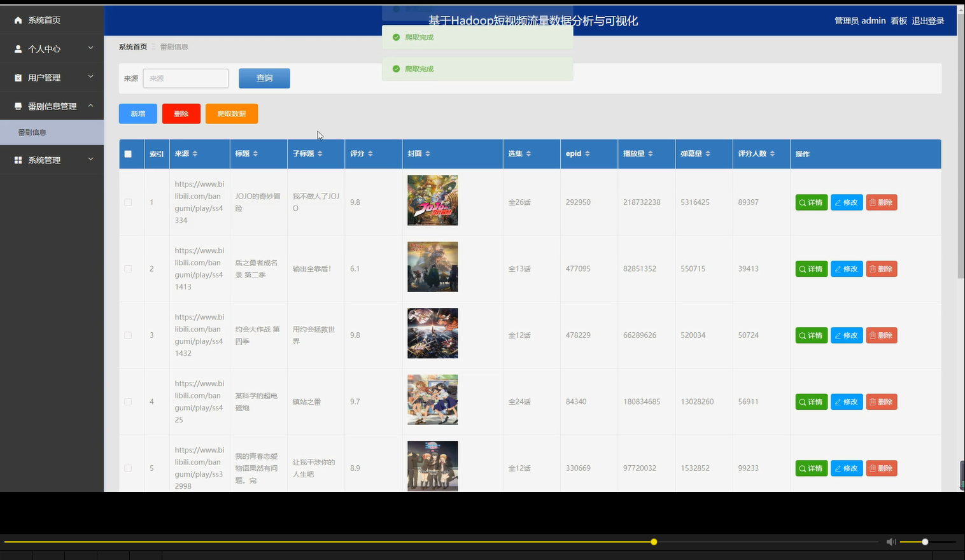Image resolution: width=965 pixels, height=560 pixels.
Task: Sort the table by 选集 column
Action: click(528, 154)
